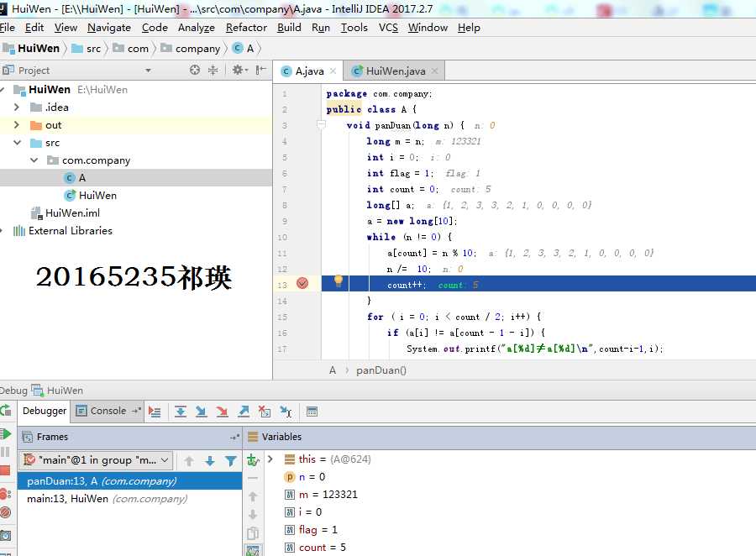Click the Step Into debugger icon

(201, 412)
